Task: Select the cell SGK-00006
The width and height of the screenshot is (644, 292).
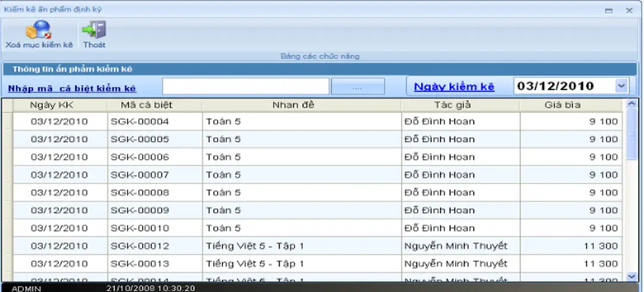Action: pos(155,157)
